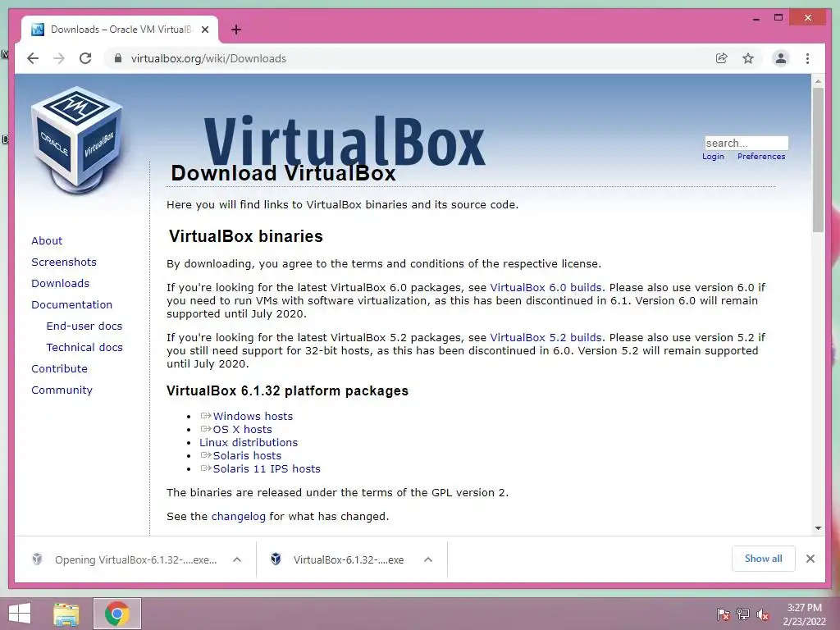The height and width of the screenshot is (630, 840).
Task: Open the Action Center flag tray icon
Action: click(723, 614)
